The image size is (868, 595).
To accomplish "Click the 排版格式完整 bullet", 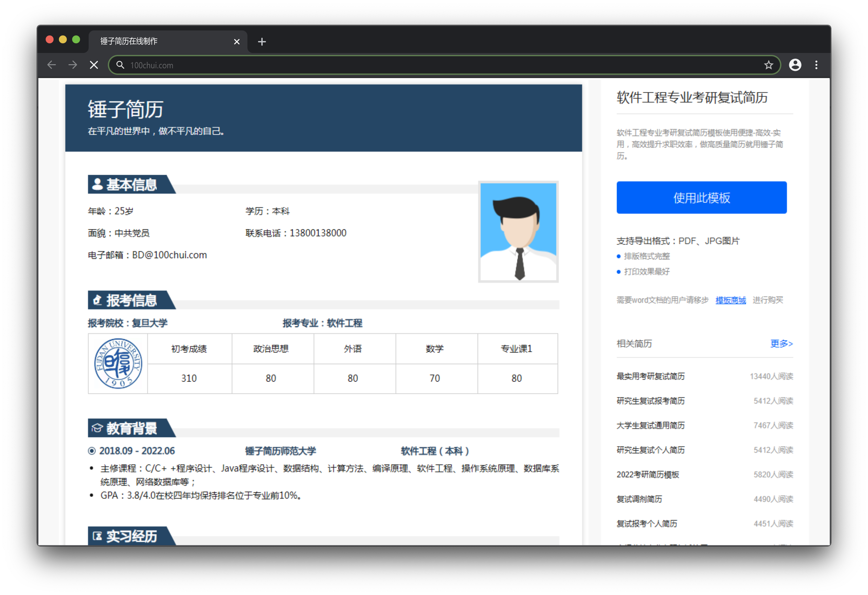I will tap(646, 256).
